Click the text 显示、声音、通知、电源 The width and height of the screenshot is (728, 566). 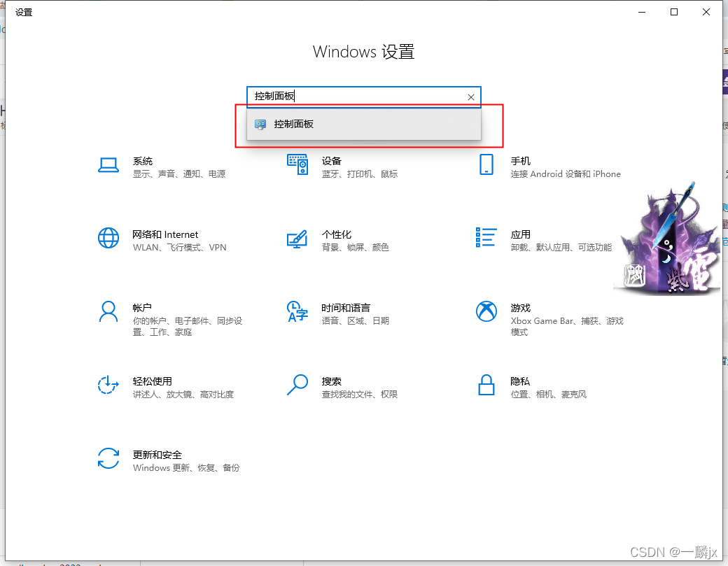tap(179, 174)
